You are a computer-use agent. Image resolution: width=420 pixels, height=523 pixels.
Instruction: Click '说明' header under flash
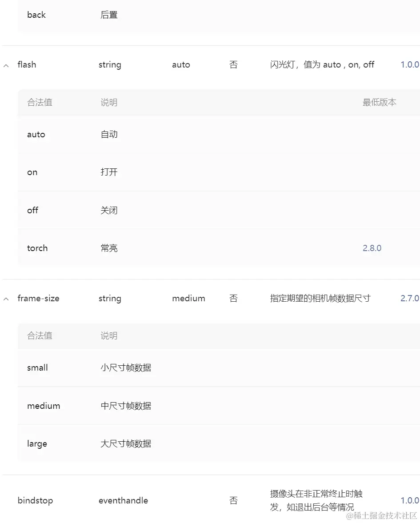[109, 102]
